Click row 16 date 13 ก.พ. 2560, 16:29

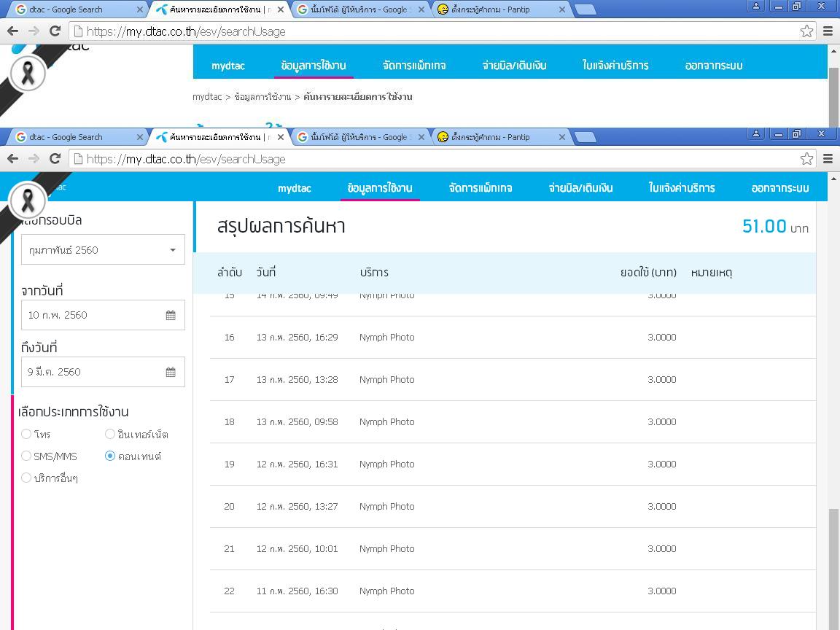point(297,337)
